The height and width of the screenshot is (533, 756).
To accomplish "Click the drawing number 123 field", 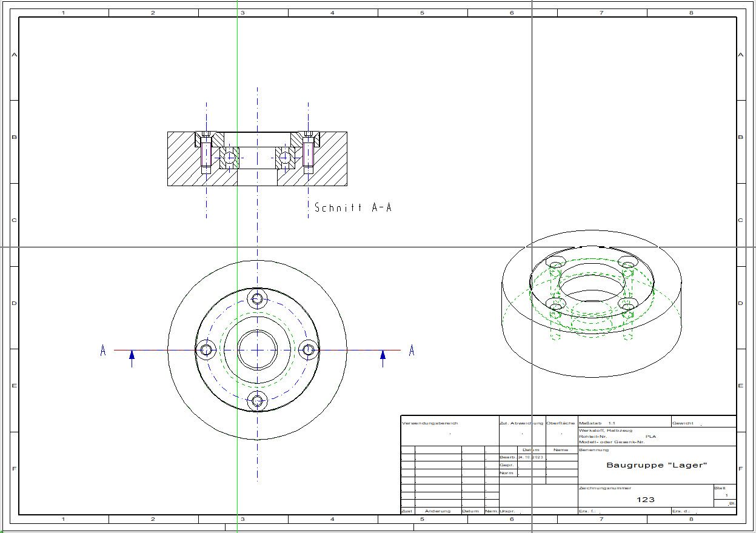I will pyautogui.click(x=646, y=500).
